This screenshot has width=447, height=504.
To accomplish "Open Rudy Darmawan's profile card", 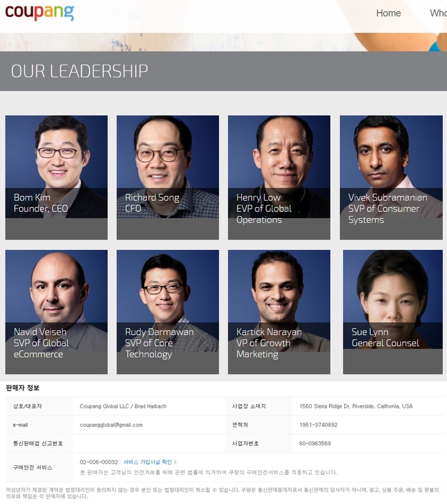I will 168,312.
